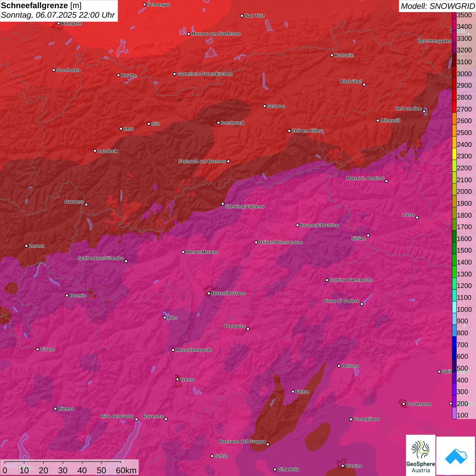The height and width of the screenshot is (476, 476).
Task: Click the Tirano label
Action: click(48, 349)
